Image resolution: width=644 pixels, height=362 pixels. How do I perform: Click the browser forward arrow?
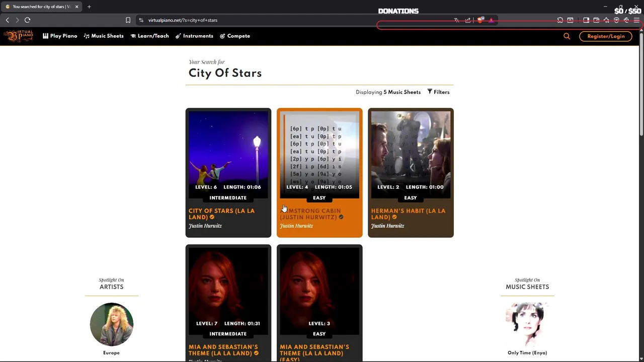click(17, 20)
